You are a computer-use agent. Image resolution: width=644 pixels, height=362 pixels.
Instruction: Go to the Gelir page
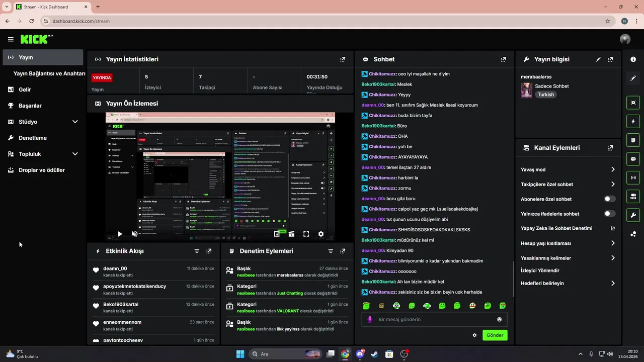tap(43, 89)
